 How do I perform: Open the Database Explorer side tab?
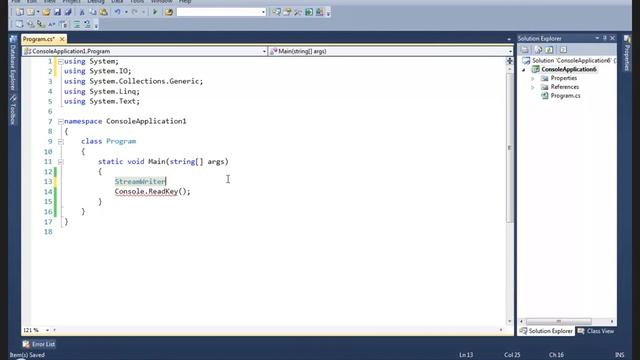[13, 63]
